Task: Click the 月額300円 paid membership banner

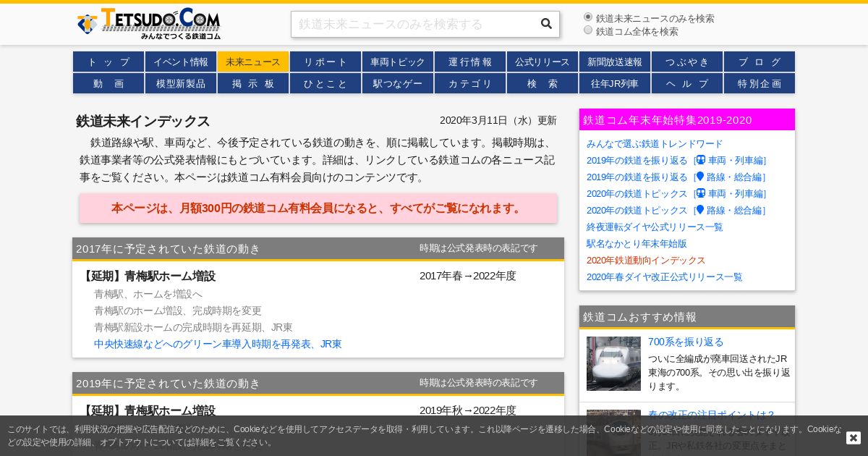Action: tap(318, 208)
